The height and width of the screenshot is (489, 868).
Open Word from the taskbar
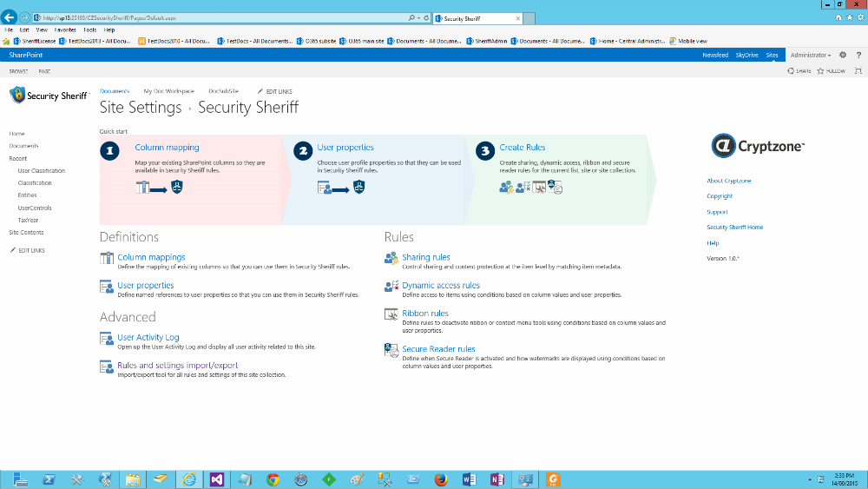coord(469,479)
